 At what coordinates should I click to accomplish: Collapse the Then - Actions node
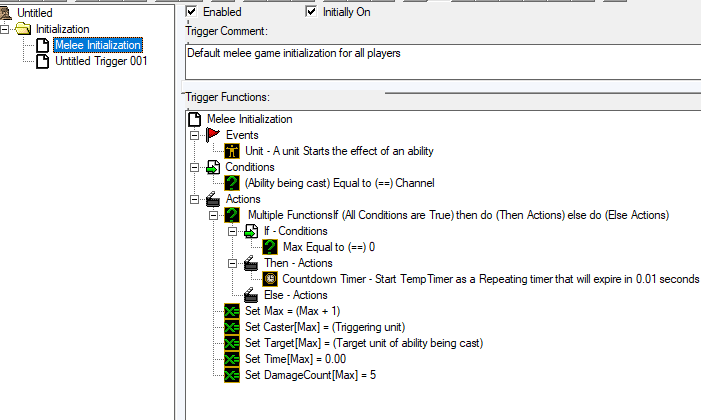232,263
